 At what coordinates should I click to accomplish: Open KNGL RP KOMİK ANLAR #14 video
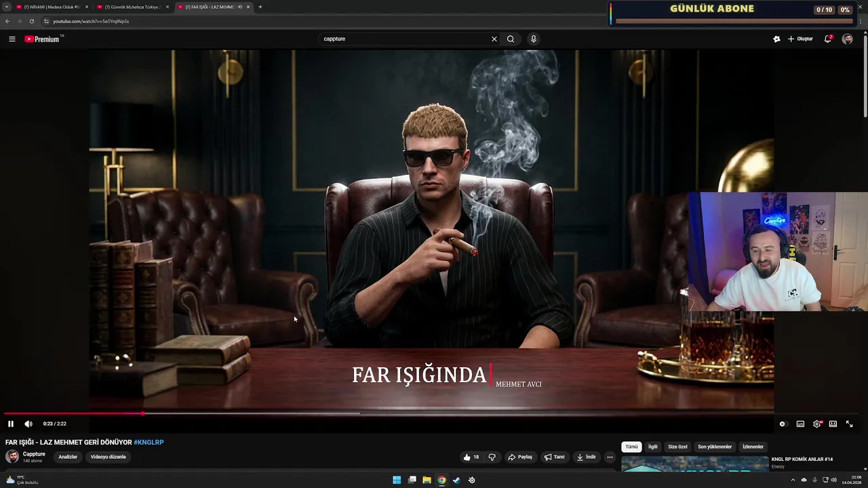coord(802,459)
